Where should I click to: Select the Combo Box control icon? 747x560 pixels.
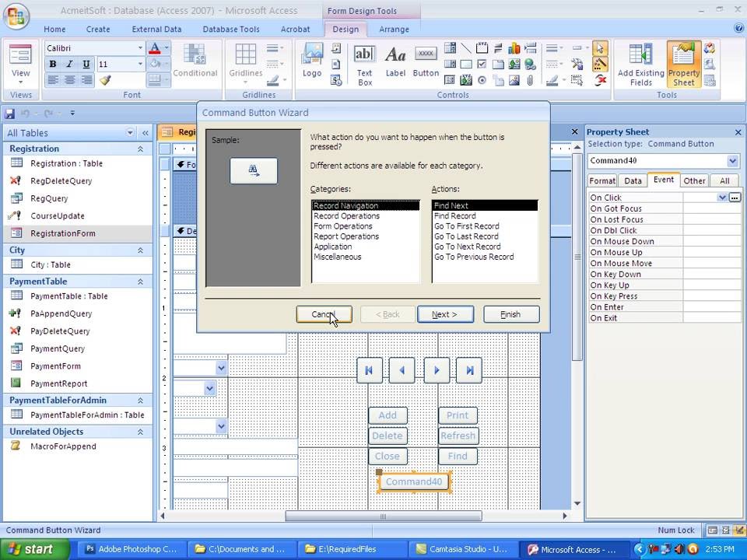450,48
